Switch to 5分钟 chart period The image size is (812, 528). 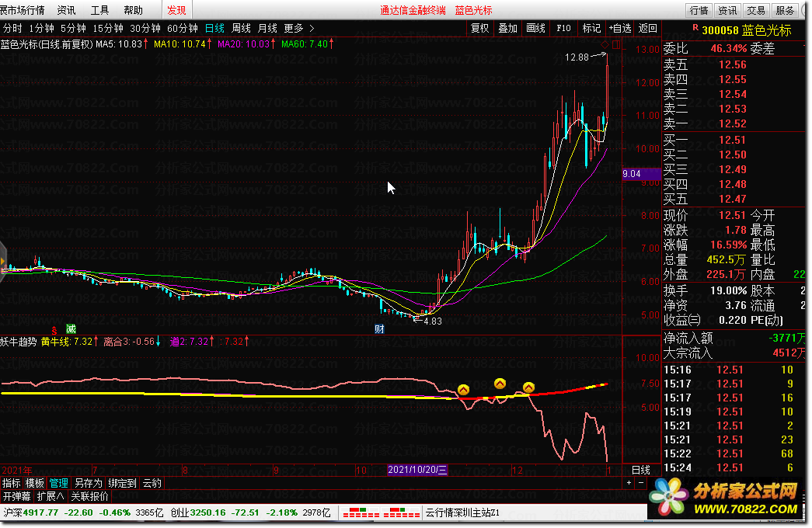[73, 29]
